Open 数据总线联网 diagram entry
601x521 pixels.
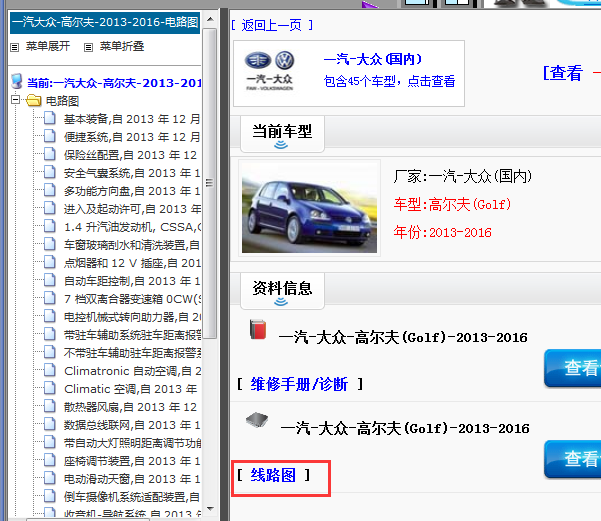coord(132,425)
